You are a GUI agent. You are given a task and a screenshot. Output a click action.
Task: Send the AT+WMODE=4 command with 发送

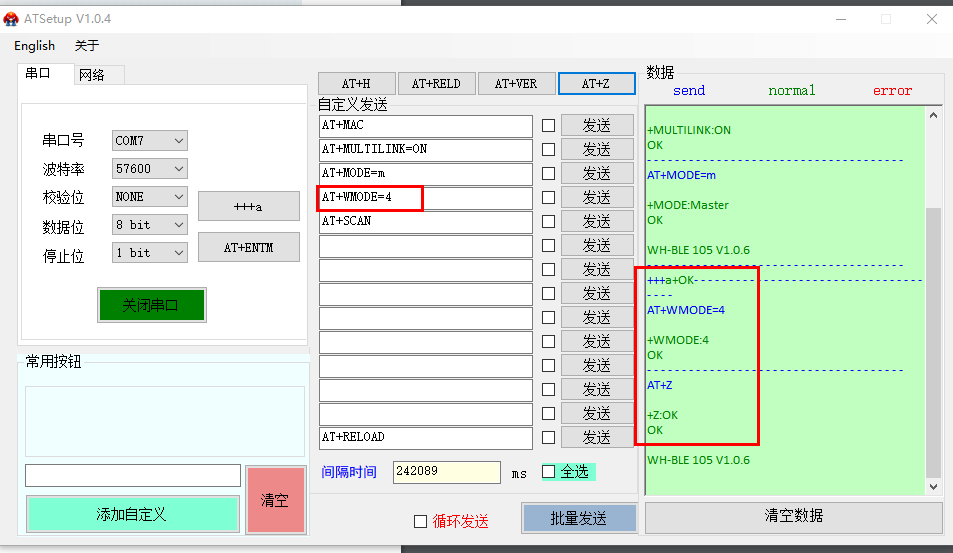(x=597, y=198)
